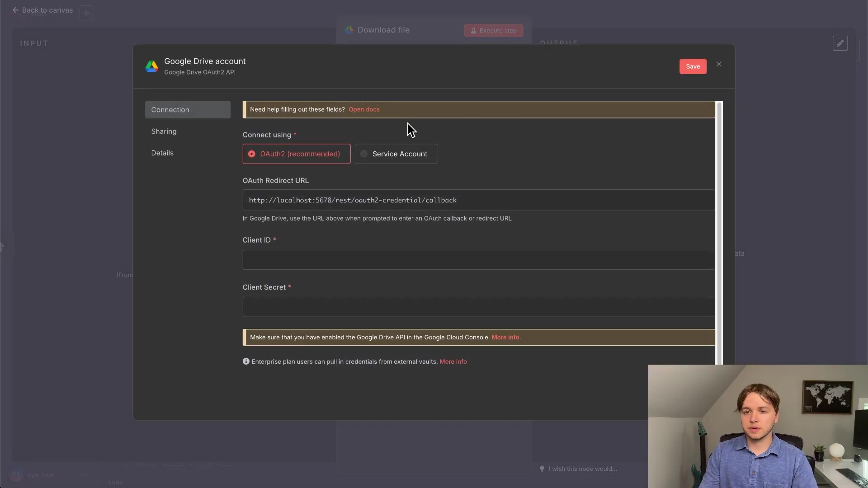Screen dimensions: 868x488
Task: Save the Google Drive credential
Action: pyautogui.click(x=693, y=66)
